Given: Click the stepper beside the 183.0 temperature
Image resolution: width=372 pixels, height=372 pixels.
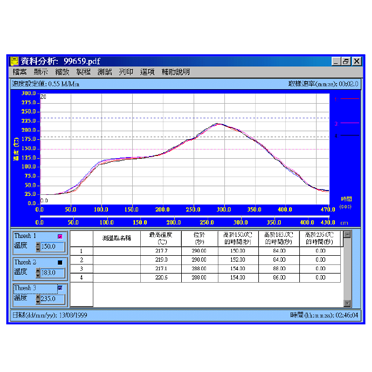Looking at the screenshot, I should 38,273.
